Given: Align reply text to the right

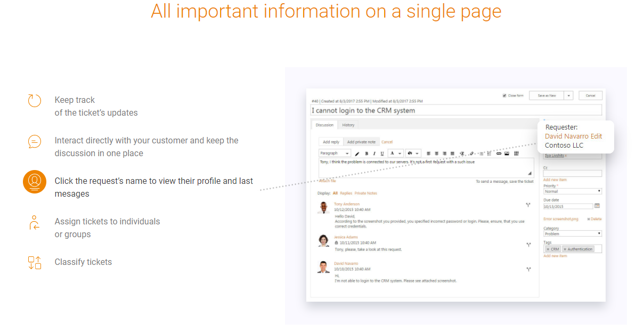Looking at the screenshot, I should click(x=444, y=154).
